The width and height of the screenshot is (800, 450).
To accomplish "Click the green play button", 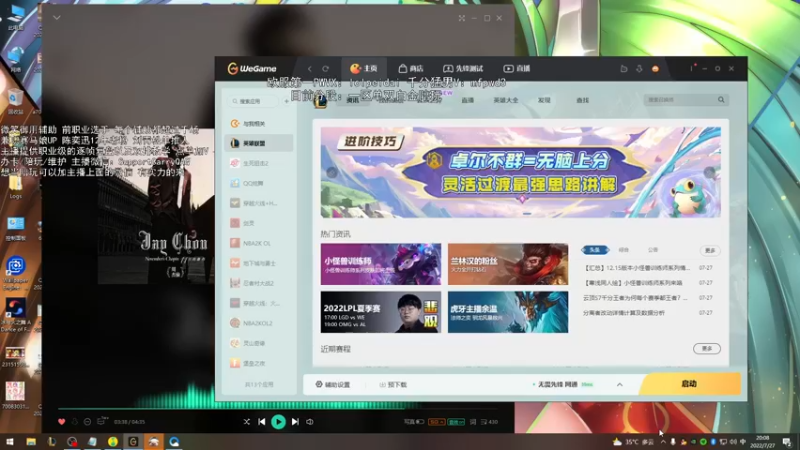I will tap(278, 422).
